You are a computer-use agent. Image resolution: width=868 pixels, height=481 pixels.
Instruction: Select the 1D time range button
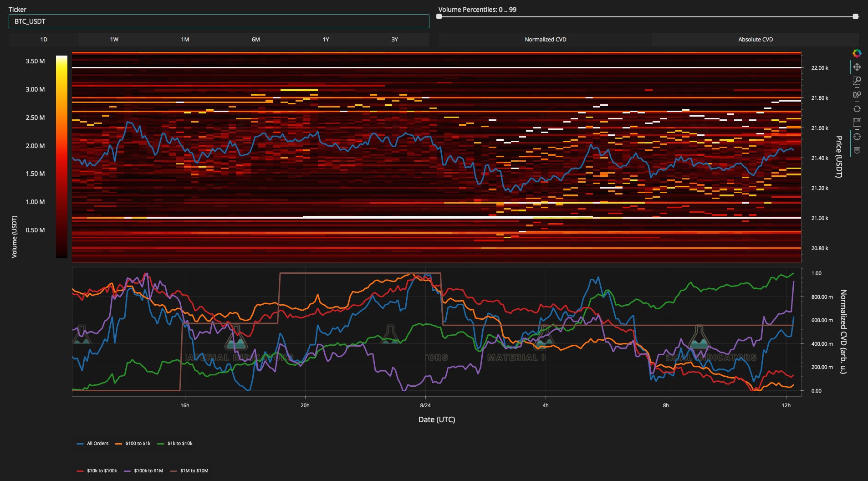pyautogui.click(x=44, y=40)
